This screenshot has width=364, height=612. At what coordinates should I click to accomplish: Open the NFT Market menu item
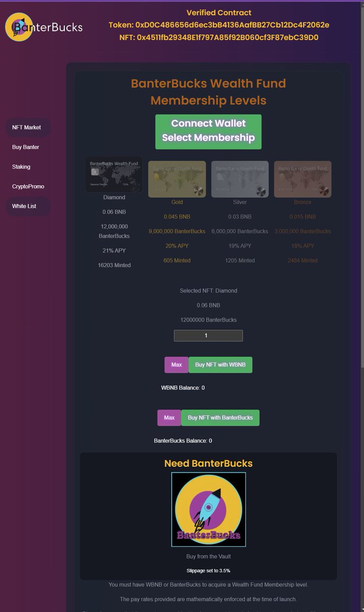[28, 127]
